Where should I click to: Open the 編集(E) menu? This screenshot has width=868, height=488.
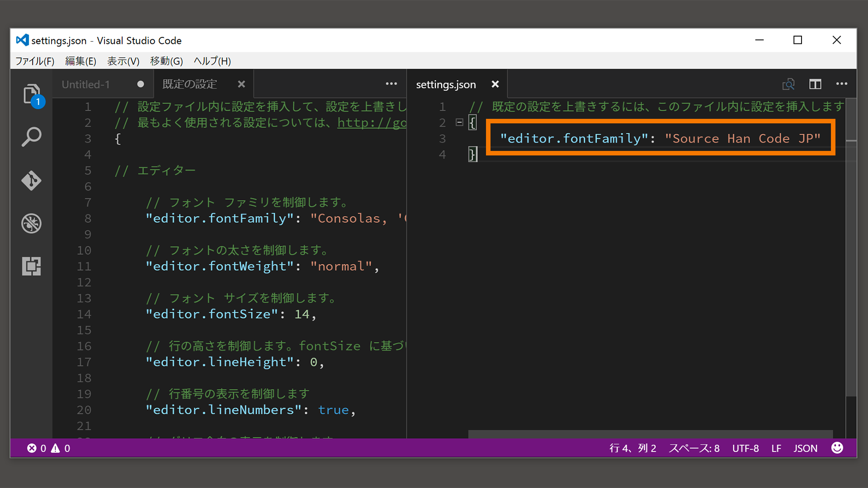(80, 61)
